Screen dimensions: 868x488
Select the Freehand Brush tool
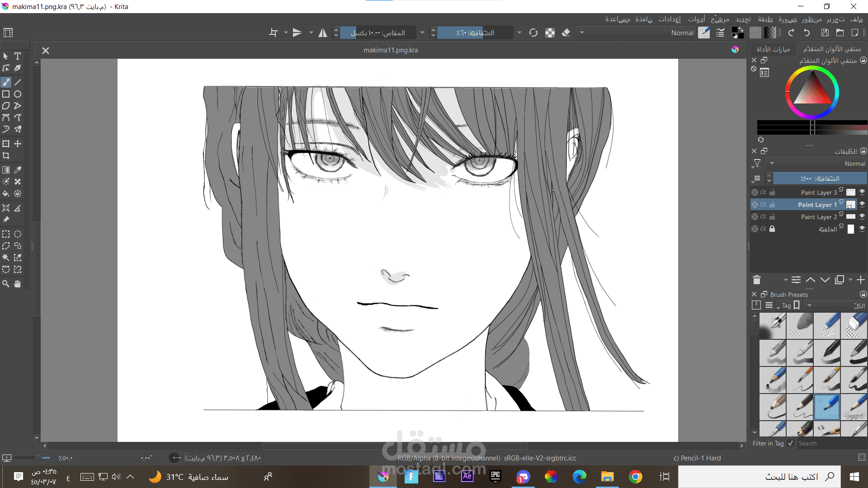pos(6,82)
